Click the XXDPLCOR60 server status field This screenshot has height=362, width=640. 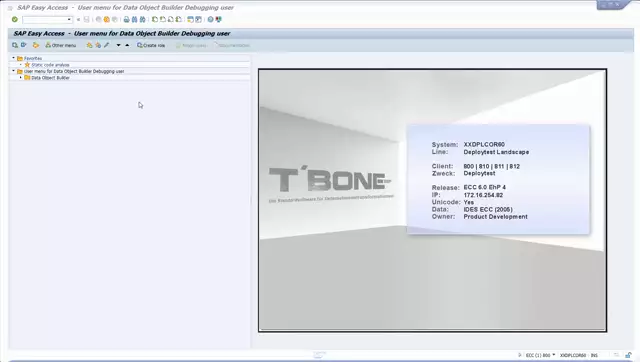pos(573,355)
